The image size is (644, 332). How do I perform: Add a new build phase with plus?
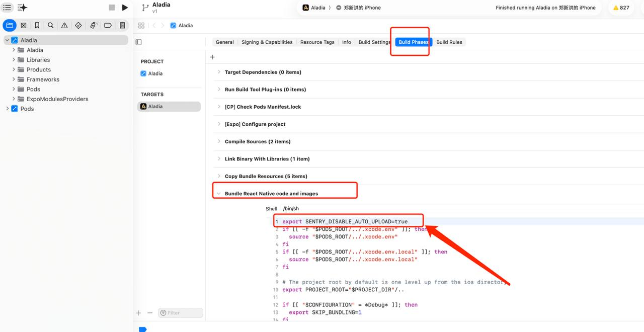[x=212, y=57]
